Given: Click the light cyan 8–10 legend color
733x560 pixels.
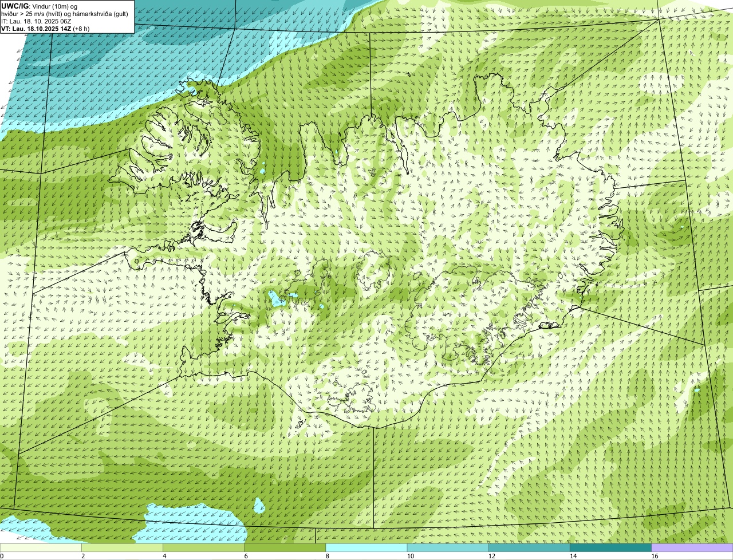Looking at the screenshot, I should click(x=366, y=548).
